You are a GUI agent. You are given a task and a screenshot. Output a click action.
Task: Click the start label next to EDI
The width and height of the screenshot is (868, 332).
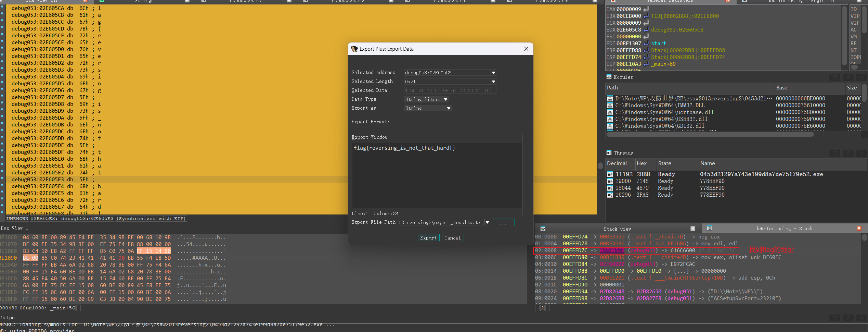click(x=658, y=44)
